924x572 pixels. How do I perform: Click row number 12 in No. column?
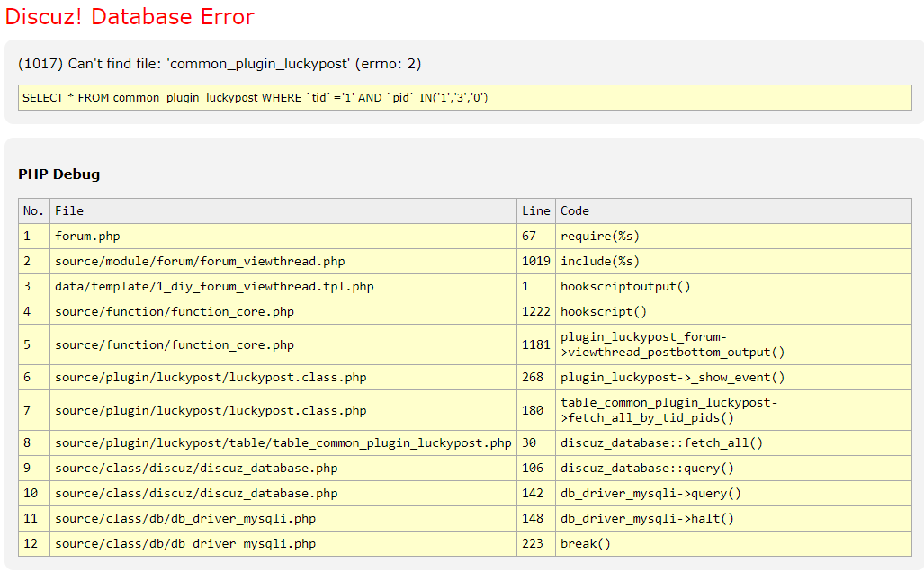coord(33,544)
